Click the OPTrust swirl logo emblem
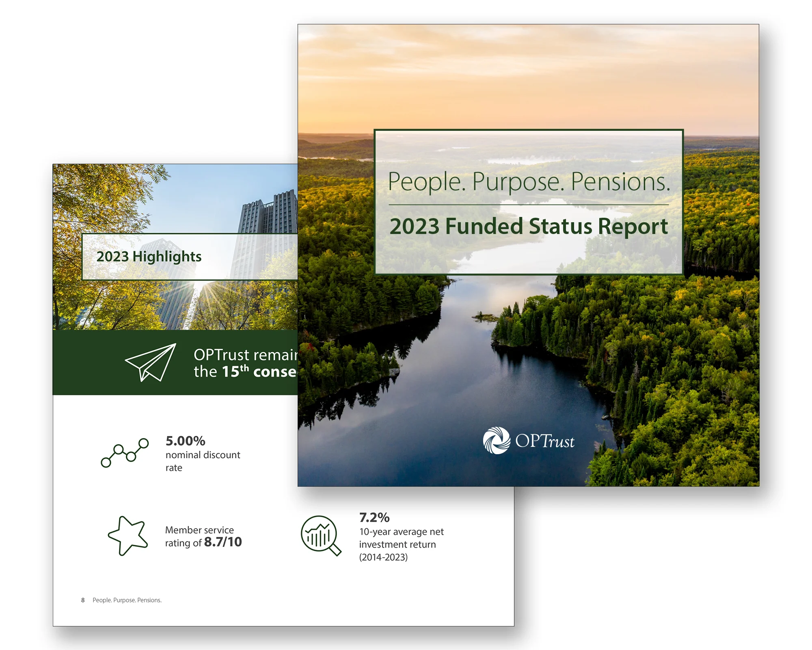This screenshot has height=650, width=812. 496,440
